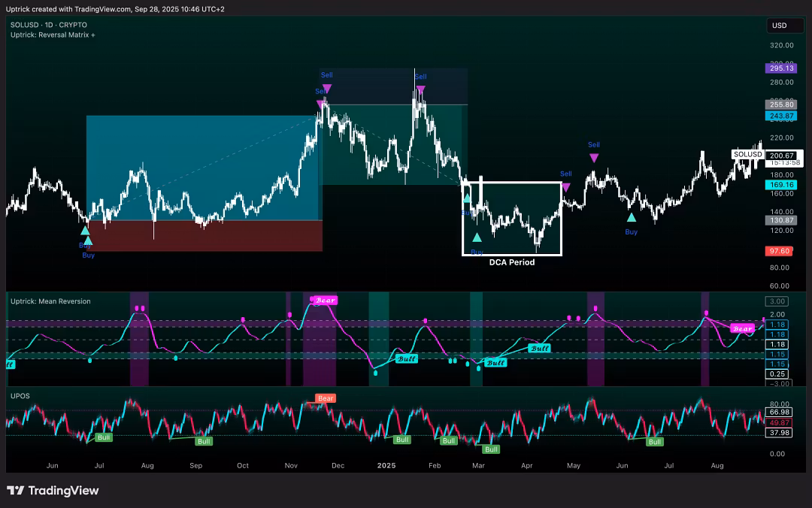Select the Bull label near June in UPOS

click(655, 442)
